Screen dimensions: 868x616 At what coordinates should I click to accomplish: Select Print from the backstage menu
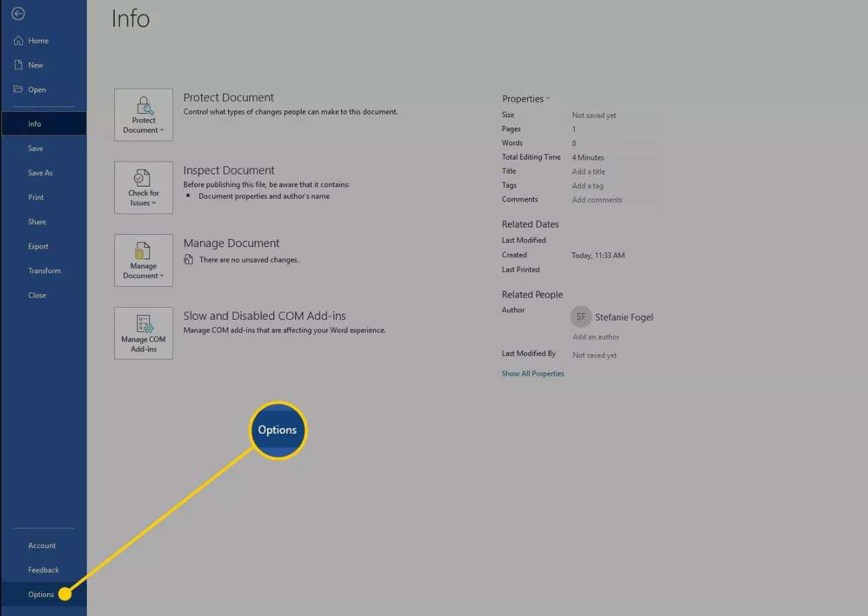tap(36, 197)
